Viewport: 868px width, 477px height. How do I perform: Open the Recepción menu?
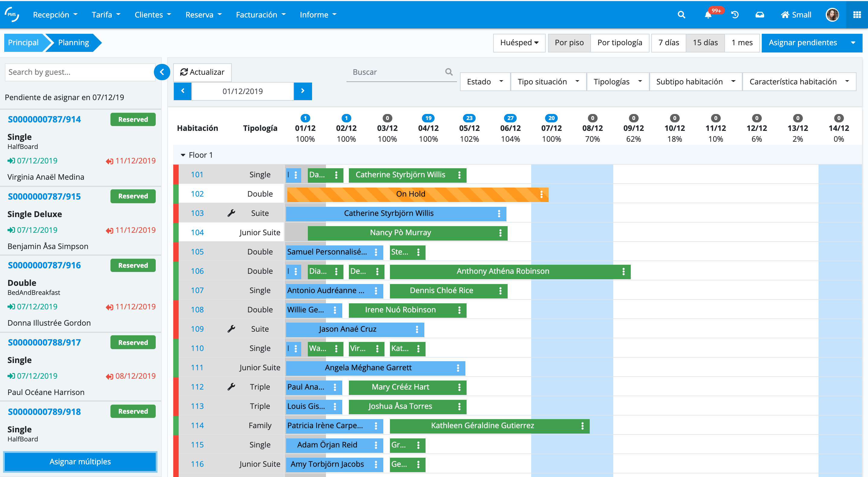tap(55, 15)
